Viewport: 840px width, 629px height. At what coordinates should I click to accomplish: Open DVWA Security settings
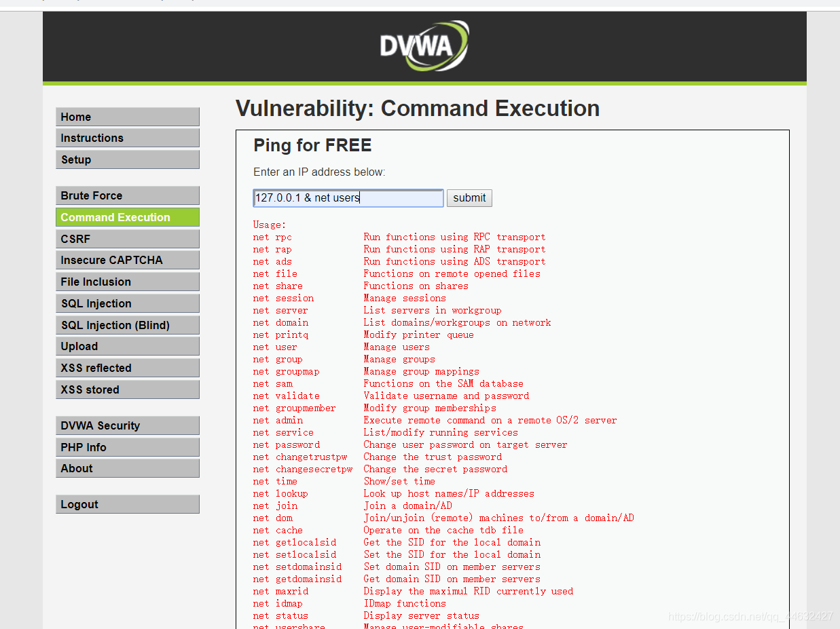[x=128, y=425]
